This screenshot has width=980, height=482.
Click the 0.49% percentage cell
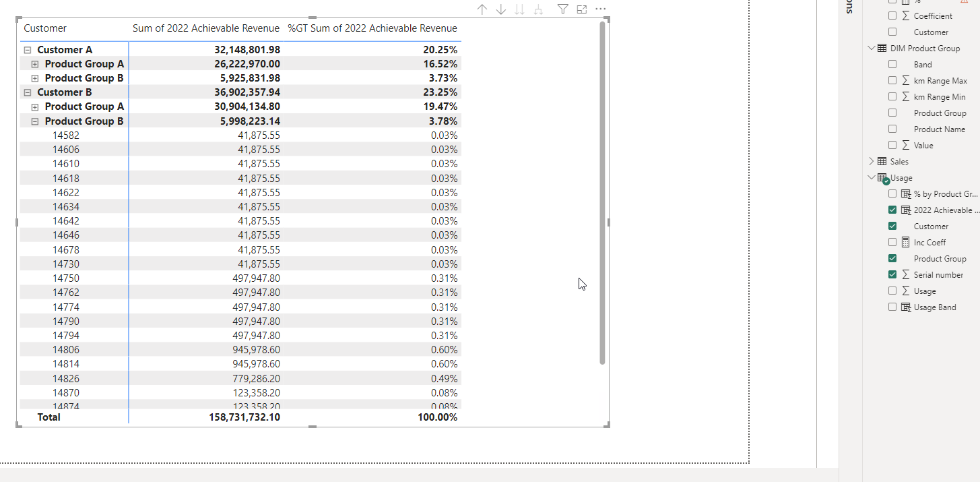tap(444, 379)
